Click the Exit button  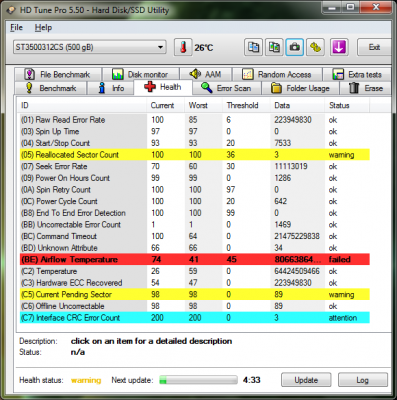pyautogui.click(x=374, y=47)
